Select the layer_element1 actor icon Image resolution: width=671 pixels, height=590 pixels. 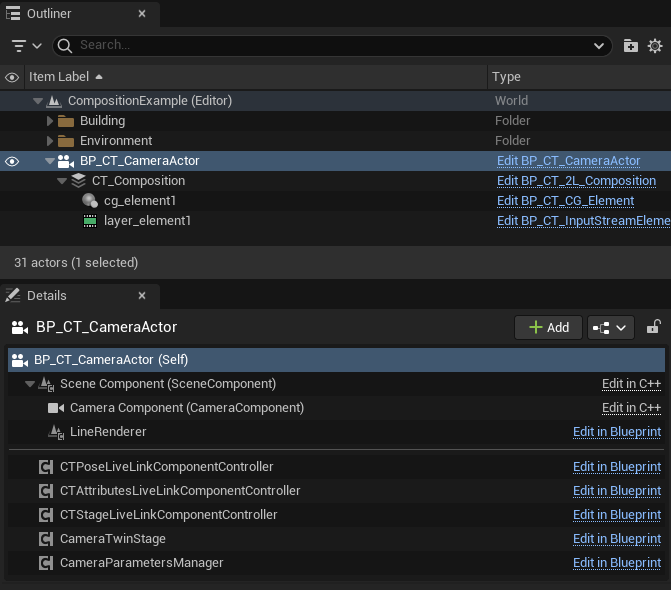click(89, 221)
